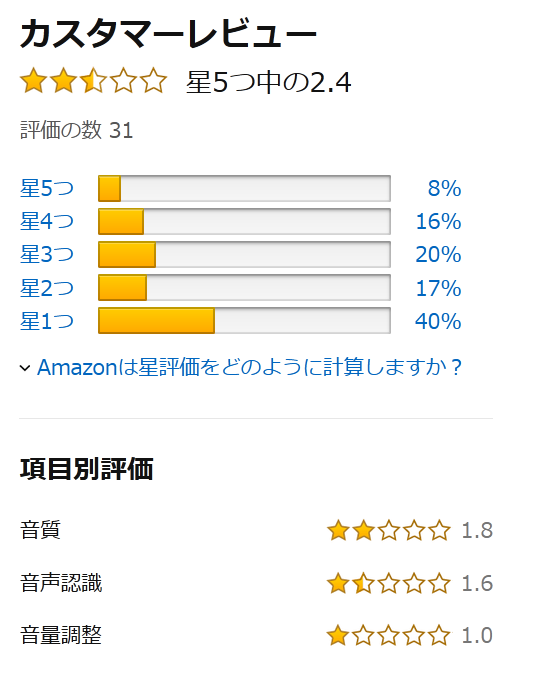557x688 pixels.
Task: Click the overall 2.4 star rating icons
Action: (93, 81)
